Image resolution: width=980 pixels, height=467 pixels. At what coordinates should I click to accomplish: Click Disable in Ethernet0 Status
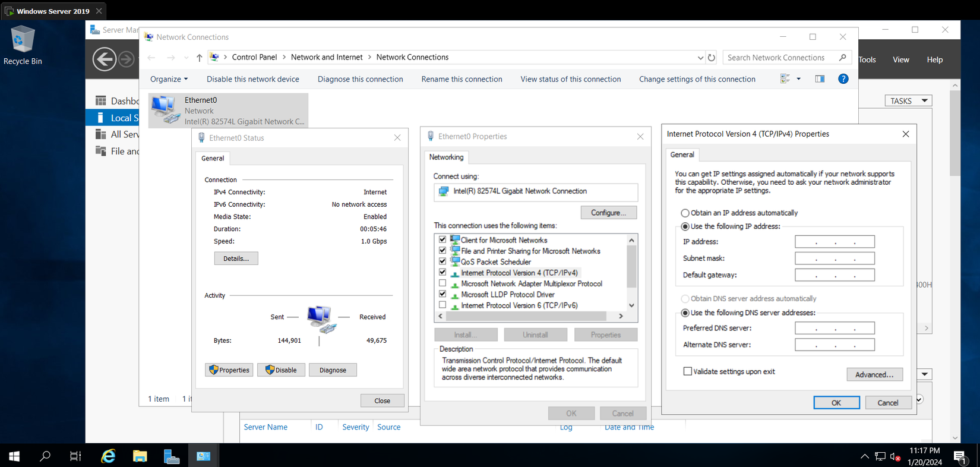click(x=281, y=370)
